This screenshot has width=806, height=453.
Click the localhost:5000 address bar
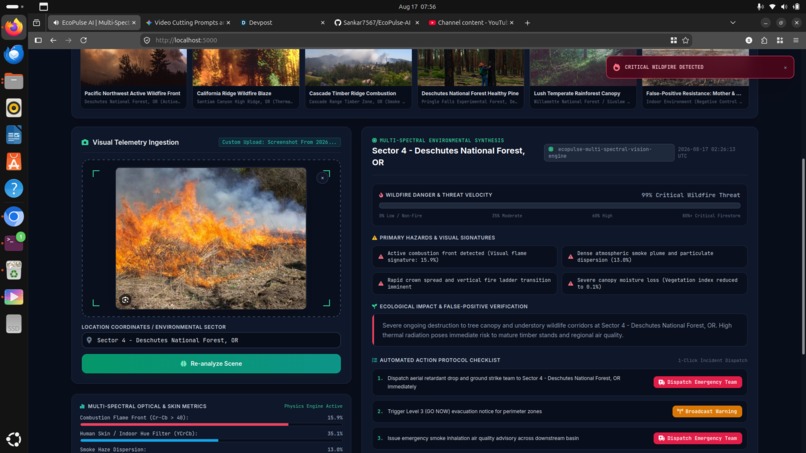tap(406, 40)
